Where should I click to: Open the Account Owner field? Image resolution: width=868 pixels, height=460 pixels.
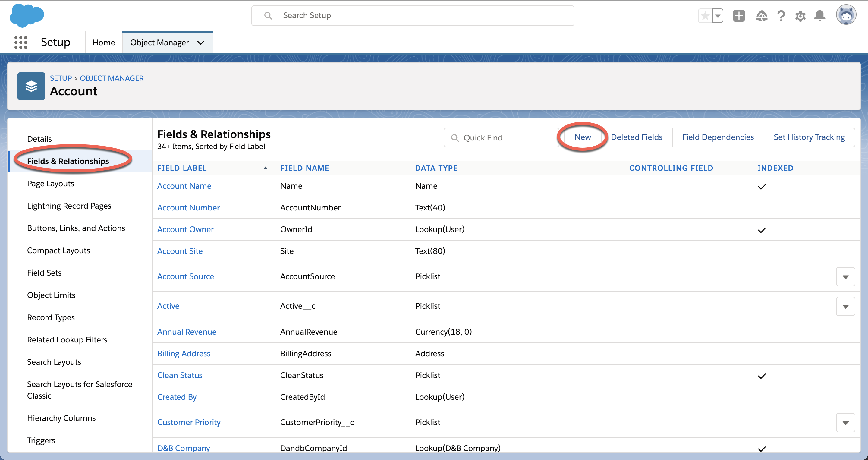pyautogui.click(x=185, y=229)
